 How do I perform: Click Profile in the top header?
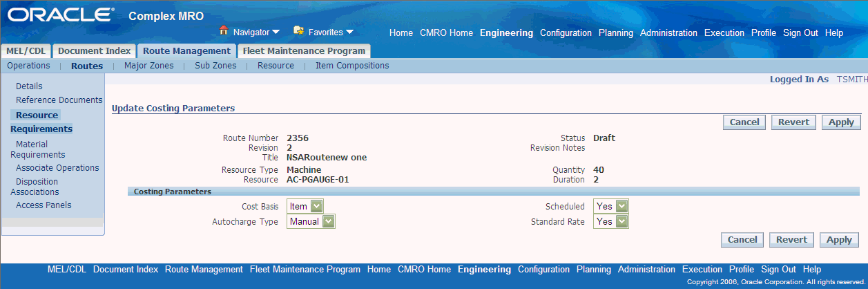point(764,33)
